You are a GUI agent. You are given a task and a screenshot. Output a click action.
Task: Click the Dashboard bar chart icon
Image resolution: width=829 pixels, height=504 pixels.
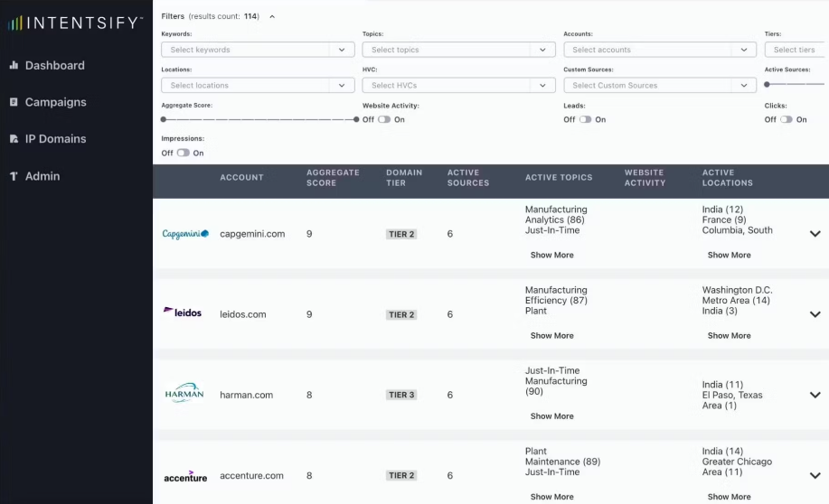(x=14, y=65)
